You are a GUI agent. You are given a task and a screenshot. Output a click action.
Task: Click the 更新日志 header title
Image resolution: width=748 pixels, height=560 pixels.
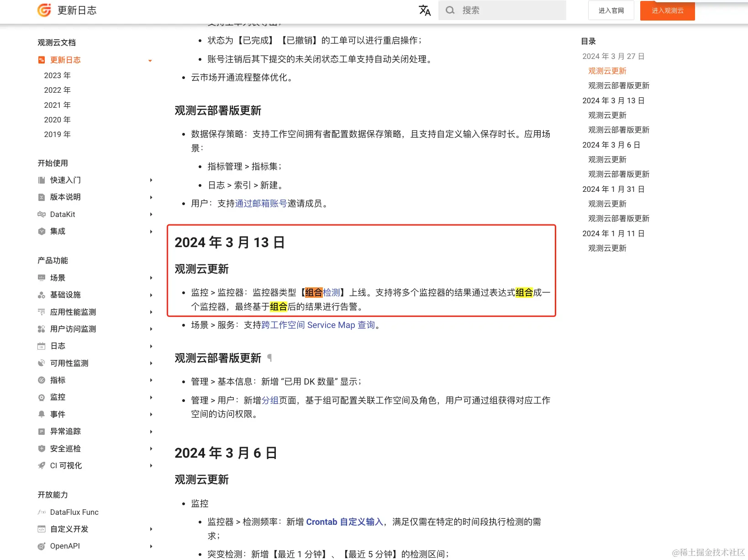pos(77,10)
